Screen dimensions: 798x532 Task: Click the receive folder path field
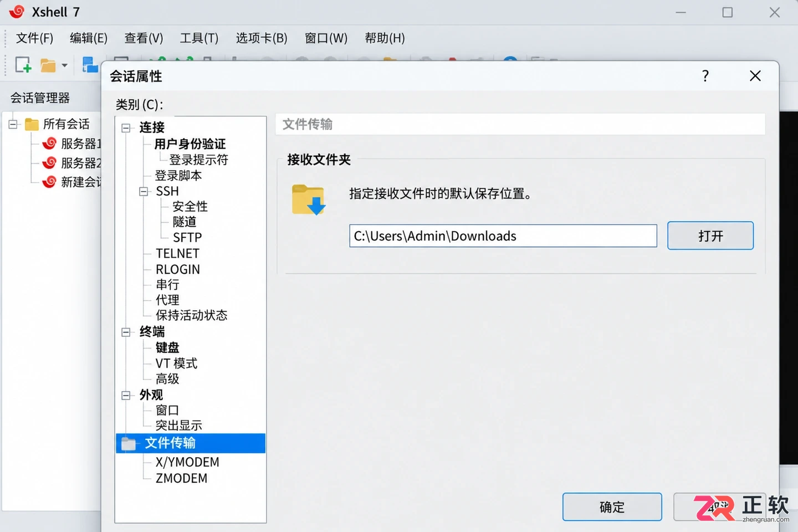click(503, 236)
